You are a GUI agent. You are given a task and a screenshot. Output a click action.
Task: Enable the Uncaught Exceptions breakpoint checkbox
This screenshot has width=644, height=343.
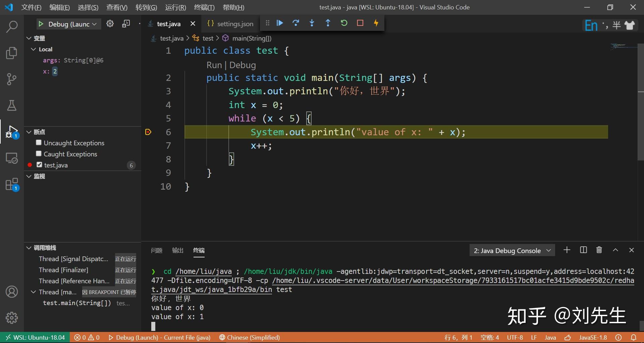pos(39,142)
